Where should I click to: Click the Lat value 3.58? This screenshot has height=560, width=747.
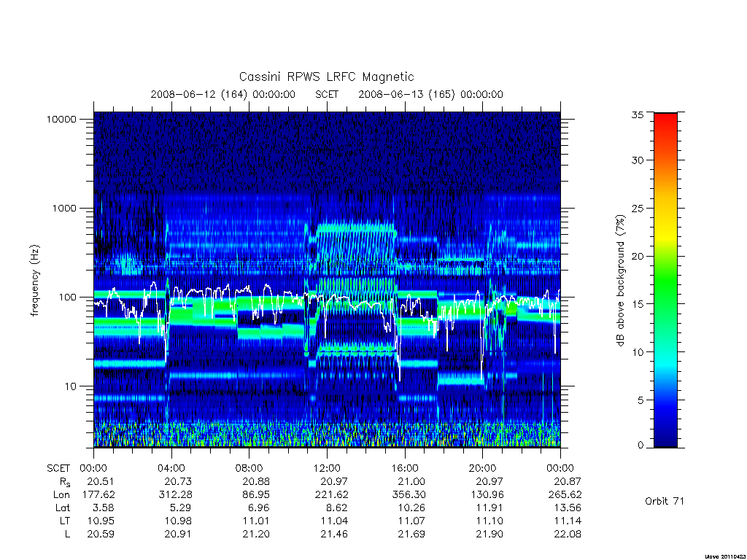[104, 507]
